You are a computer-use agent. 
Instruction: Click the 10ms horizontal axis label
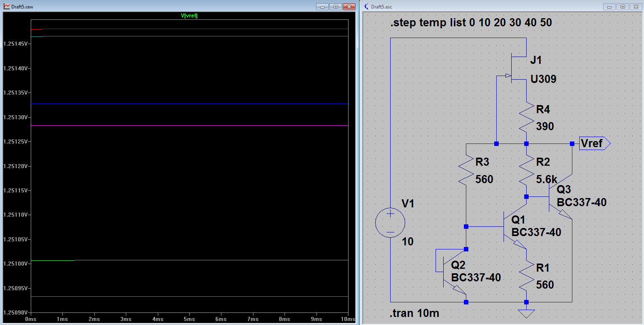[x=348, y=319]
